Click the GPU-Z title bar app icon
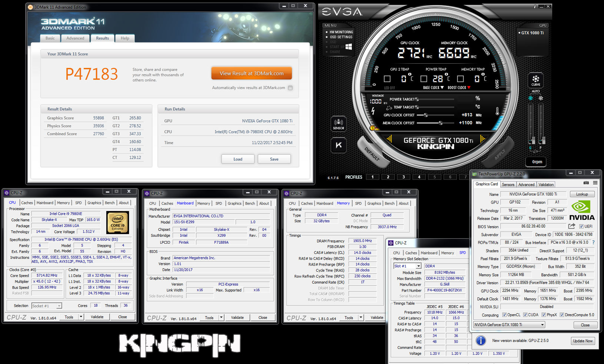Image resolution: width=604 pixels, height=364 pixels. [x=474, y=174]
